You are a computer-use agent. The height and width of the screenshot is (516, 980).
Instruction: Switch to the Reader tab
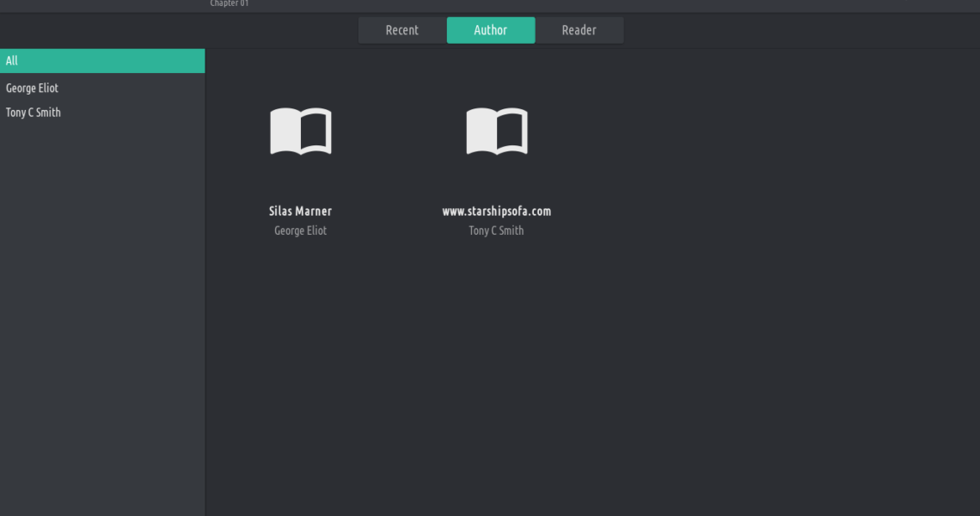[x=579, y=30]
